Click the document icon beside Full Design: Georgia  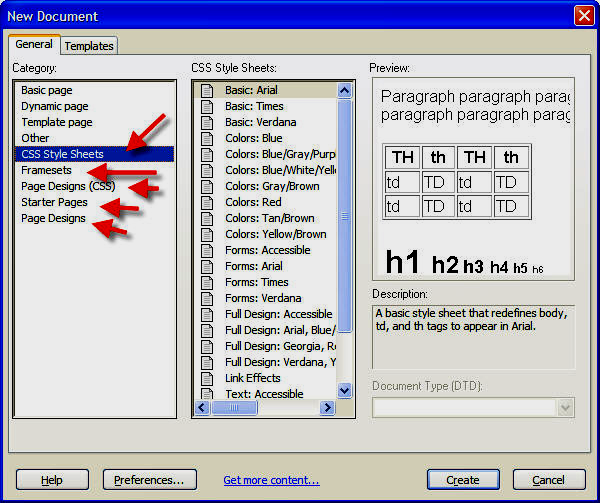207,346
